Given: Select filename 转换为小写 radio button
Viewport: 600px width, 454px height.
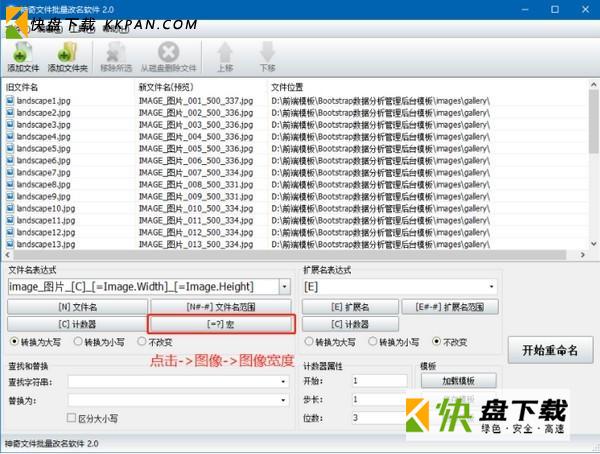Looking at the screenshot, I should point(78,341).
